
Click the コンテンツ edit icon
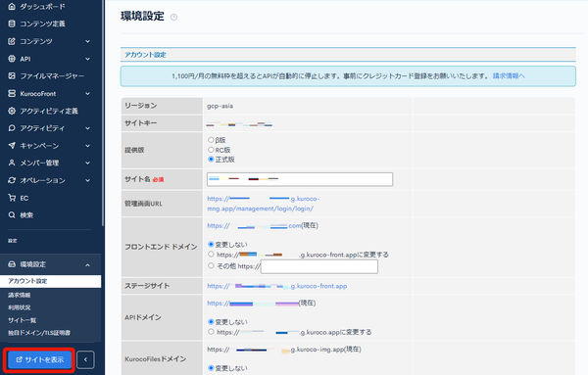12,41
